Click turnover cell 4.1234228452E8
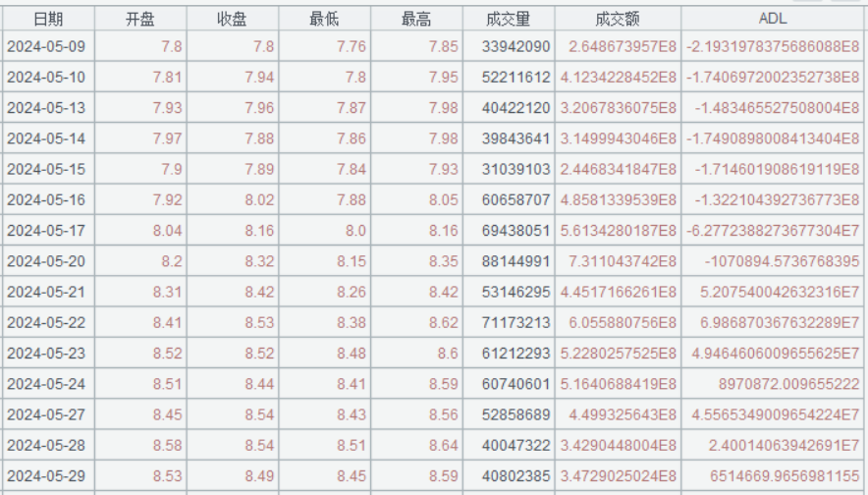Viewport: 868px width, 495px height. coord(619,77)
